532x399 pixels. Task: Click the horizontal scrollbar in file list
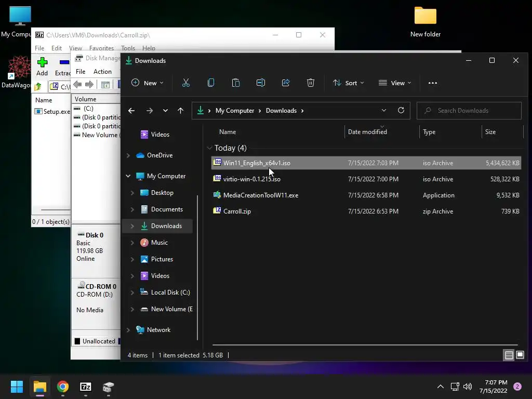(365, 345)
